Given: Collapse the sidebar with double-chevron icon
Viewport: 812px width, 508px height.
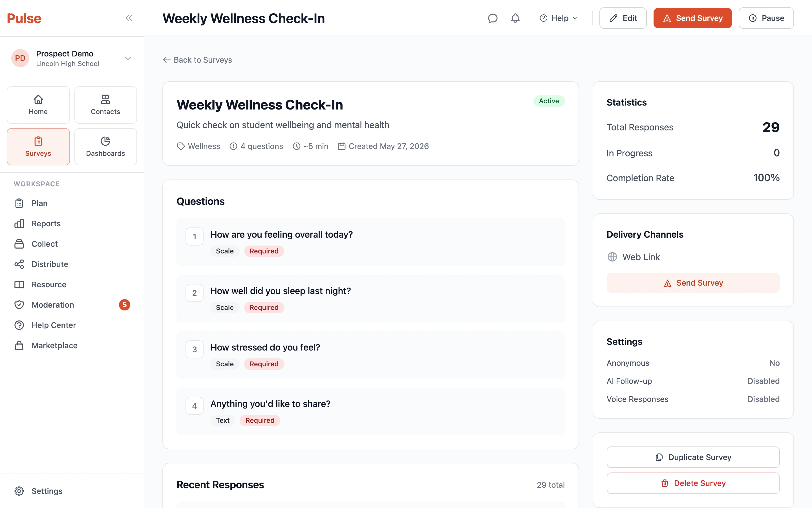Looking at the screenshot, I should pos(129,18).
